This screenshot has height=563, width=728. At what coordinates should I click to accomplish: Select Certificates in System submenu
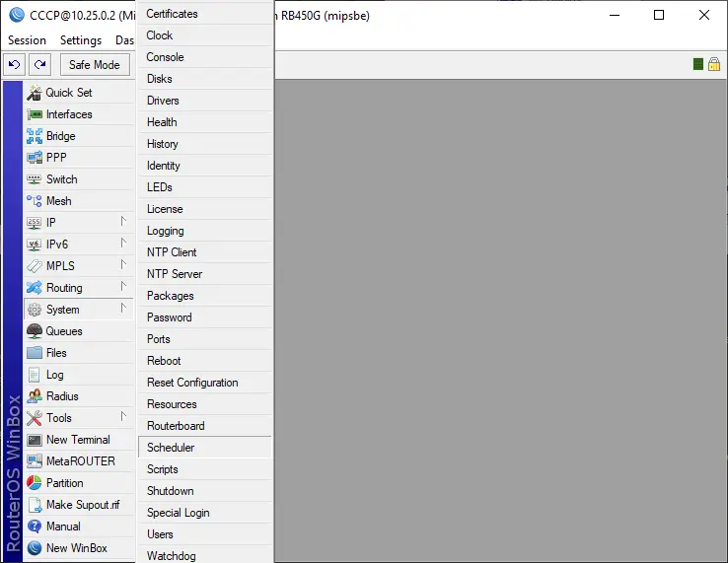tap(205, 14)
